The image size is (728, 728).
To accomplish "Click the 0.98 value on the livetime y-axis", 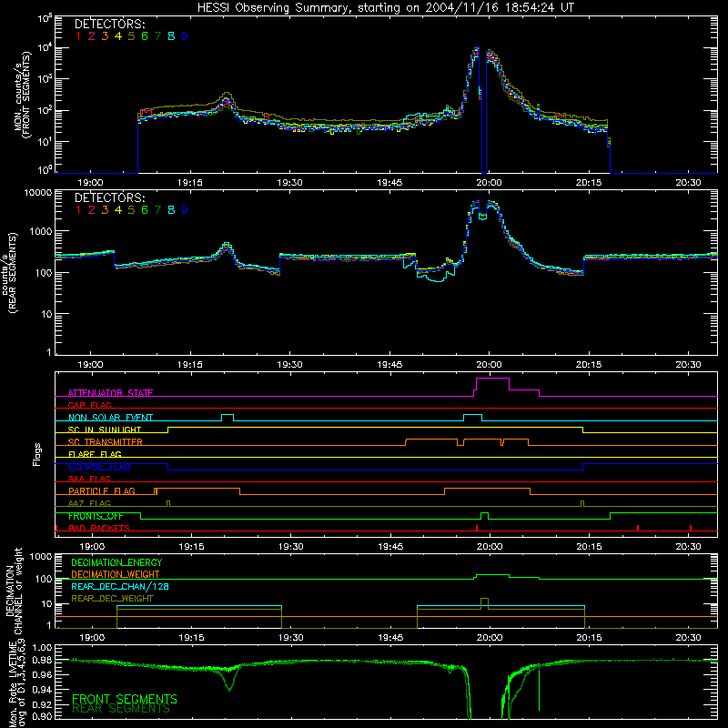I will point(43,660).
